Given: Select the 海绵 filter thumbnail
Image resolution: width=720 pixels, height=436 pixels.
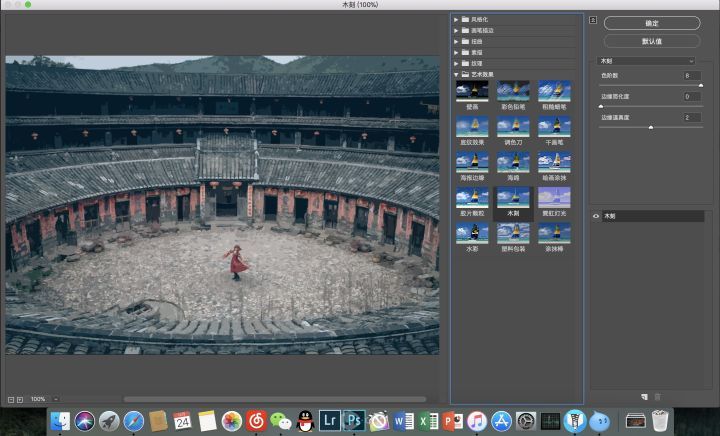Looking at the screenshot, I should [513, 161].
